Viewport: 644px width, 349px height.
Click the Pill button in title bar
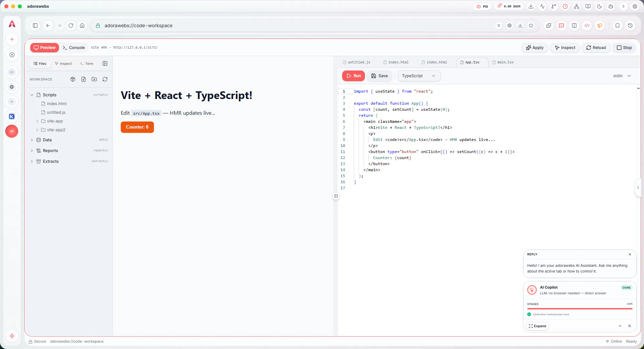click(x=482, y=6)
